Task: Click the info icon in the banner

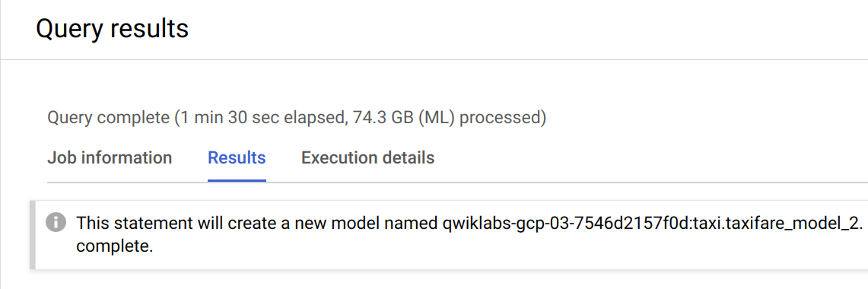Action: click(56, 223)
